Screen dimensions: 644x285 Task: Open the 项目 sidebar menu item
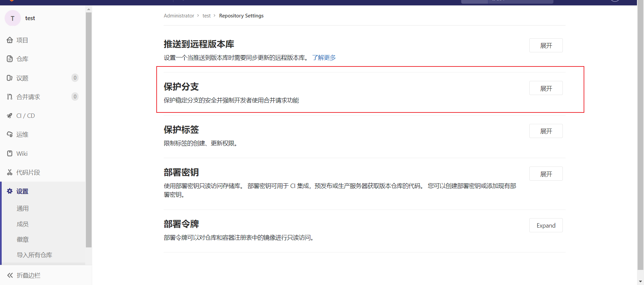pos(43,40)
